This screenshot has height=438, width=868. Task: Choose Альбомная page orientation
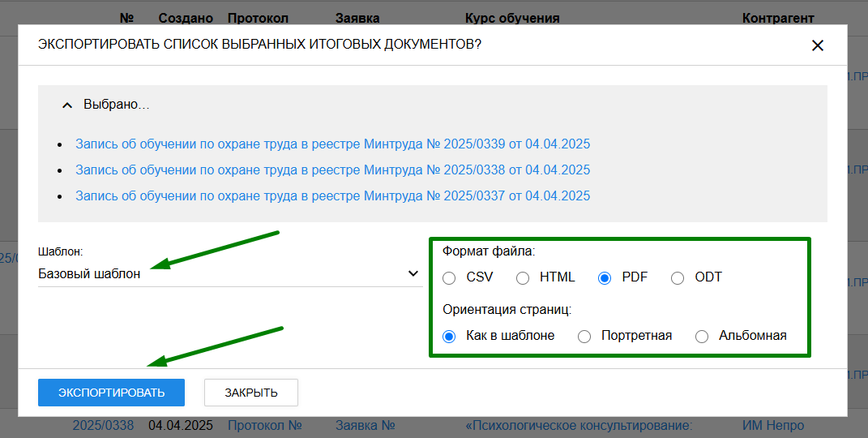pos(702,336)
